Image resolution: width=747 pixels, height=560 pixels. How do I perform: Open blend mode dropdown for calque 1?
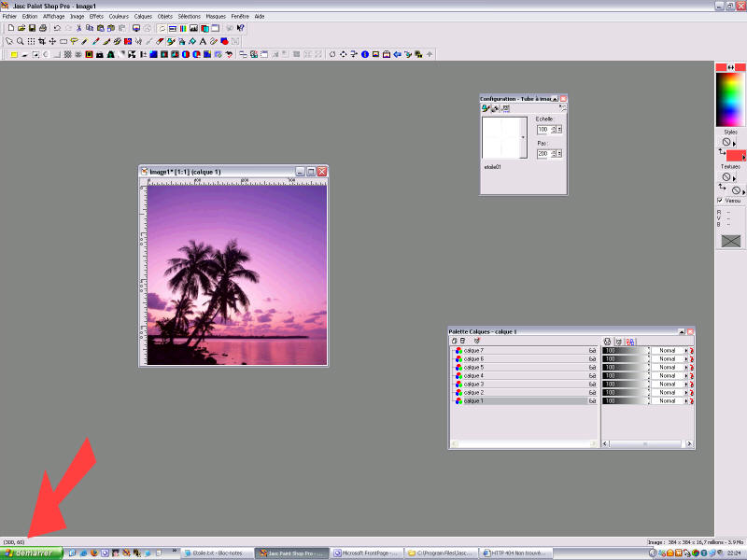669,401
